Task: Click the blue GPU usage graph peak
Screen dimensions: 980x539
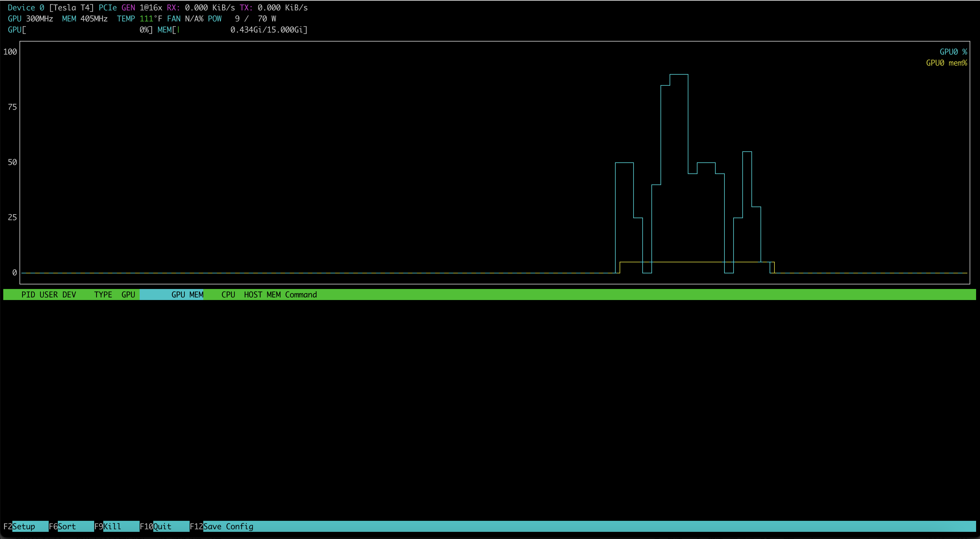Action: (x=679, y=75)
